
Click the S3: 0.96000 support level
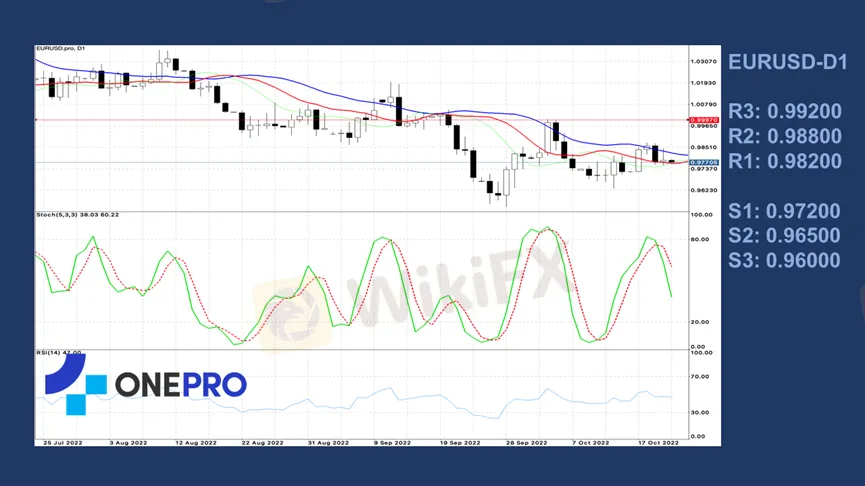784,261
